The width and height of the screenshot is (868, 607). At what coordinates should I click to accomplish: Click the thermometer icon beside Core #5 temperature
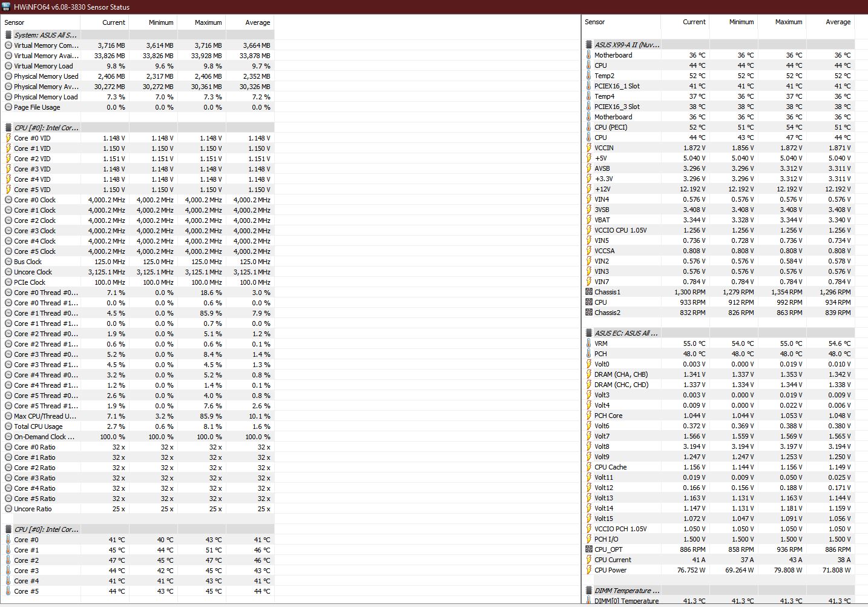[x=8, y=591]
